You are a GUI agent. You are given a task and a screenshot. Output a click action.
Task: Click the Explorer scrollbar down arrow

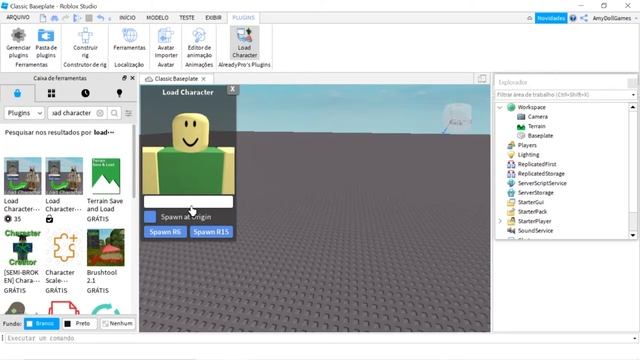pyautogui.click(x=633, y=235)
